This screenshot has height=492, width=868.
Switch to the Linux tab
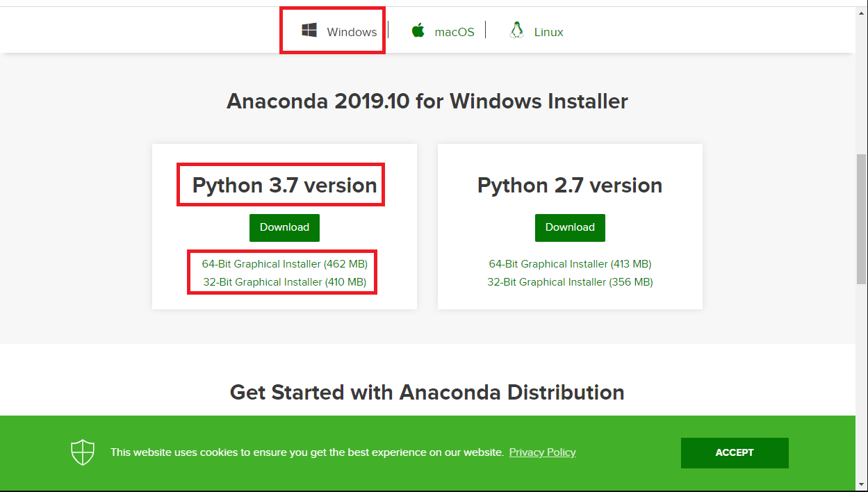[548, 32]
